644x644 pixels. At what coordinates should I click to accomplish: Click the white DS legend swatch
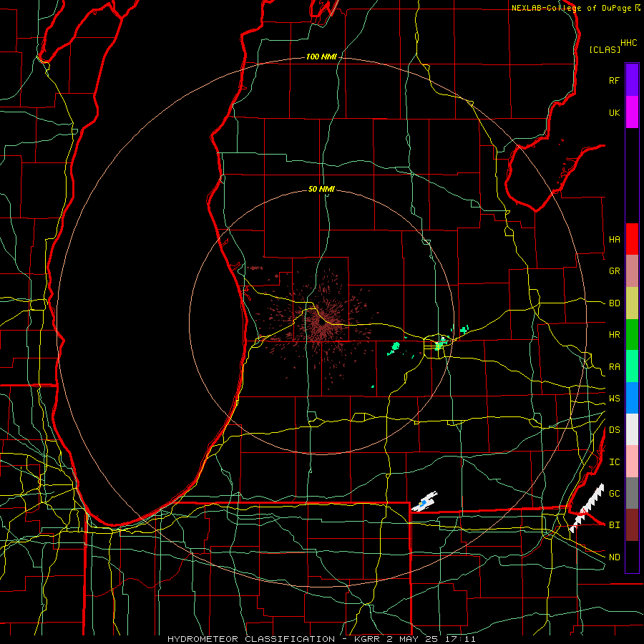point(632,429)
